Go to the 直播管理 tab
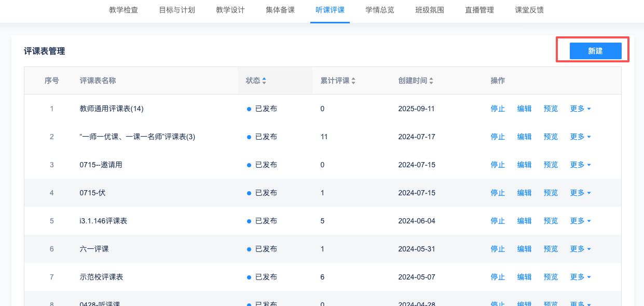 tap(479, 10)
